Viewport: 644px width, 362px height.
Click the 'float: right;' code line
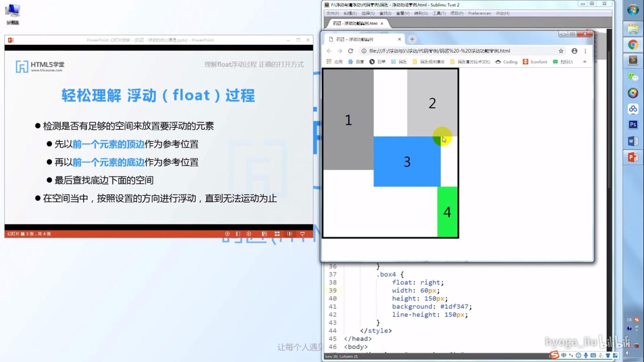tap(418, 282)
